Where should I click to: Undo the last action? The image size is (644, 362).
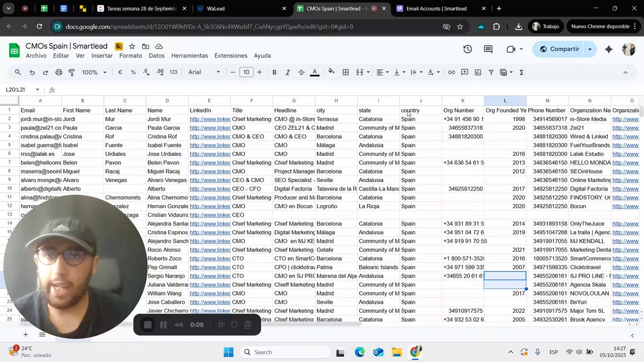coord(32,72)
